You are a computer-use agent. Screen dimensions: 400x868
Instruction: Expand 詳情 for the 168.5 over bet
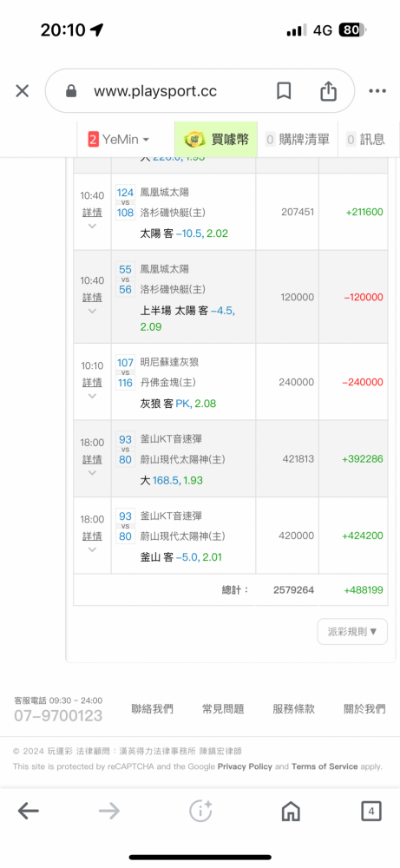(92, 459)
